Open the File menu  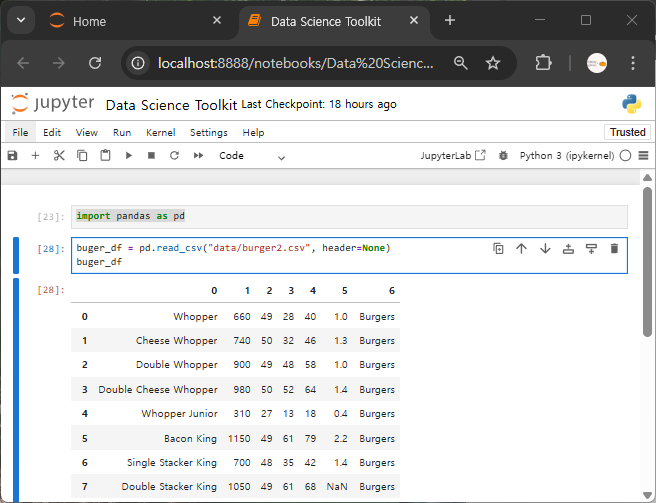click(20, 133)
